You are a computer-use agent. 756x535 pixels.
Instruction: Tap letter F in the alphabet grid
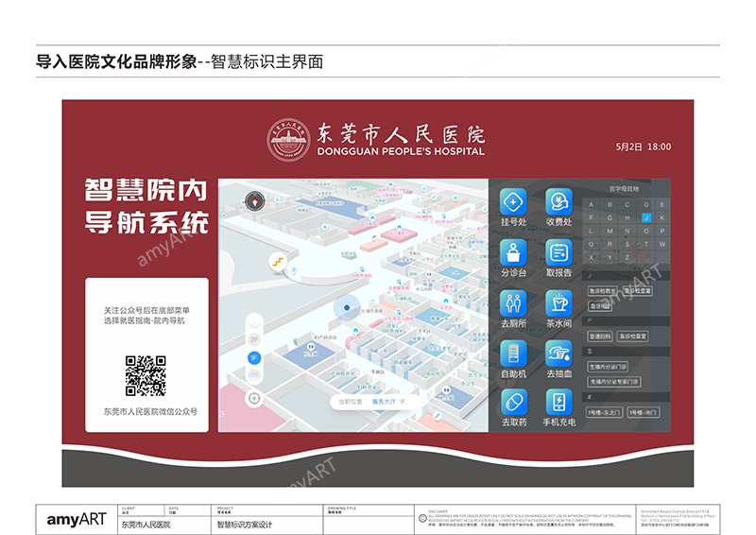(x=592, y=217)
